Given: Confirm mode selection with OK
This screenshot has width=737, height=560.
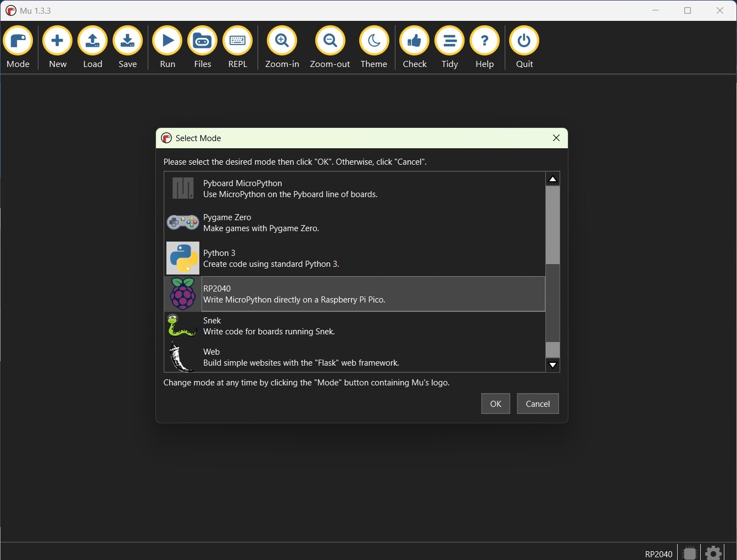Looking at the screenshot, I should (495, 404).
